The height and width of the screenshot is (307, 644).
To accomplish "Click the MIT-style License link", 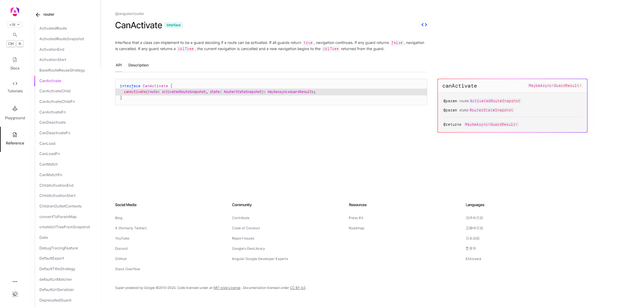I will tap(227, 288).
